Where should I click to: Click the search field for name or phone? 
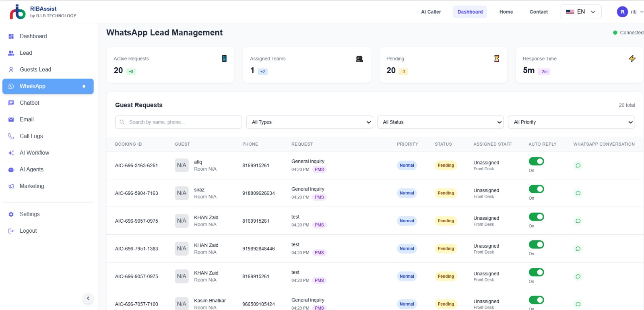[x=178, y=122]
